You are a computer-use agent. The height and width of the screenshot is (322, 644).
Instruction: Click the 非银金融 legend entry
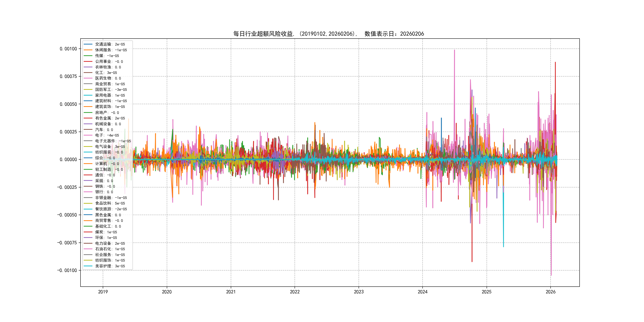click(x=111, y=198)
